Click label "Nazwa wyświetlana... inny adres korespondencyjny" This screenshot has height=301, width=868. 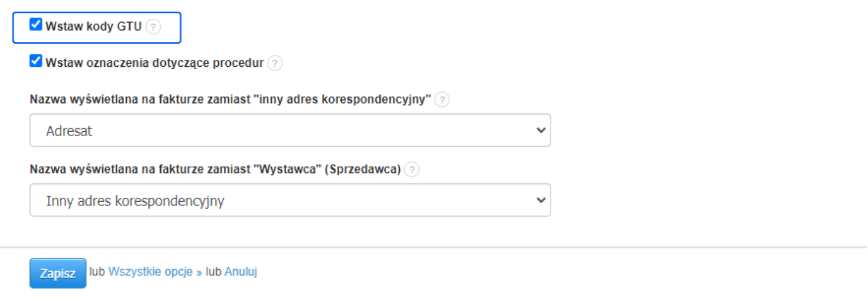click(x=231, y=100)
